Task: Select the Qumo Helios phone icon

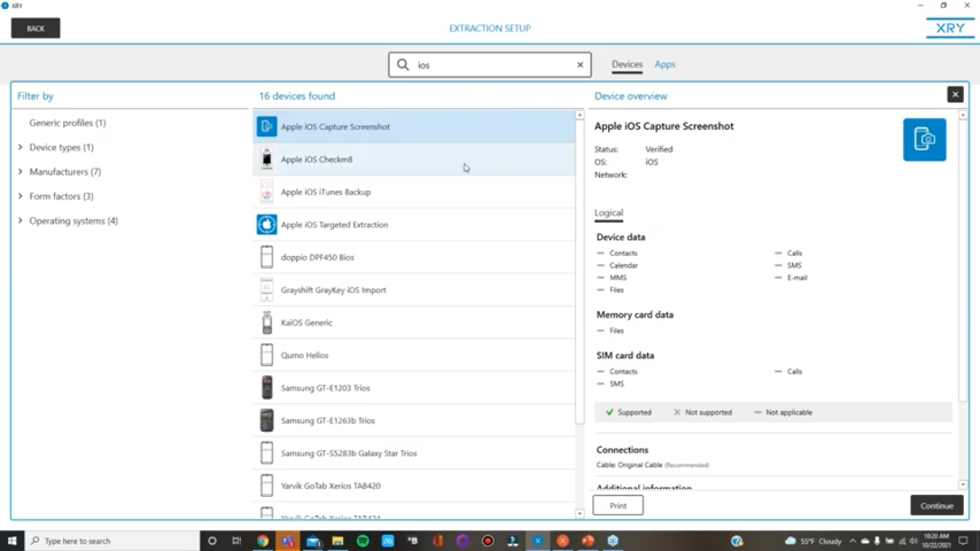Action: [266, 354]
